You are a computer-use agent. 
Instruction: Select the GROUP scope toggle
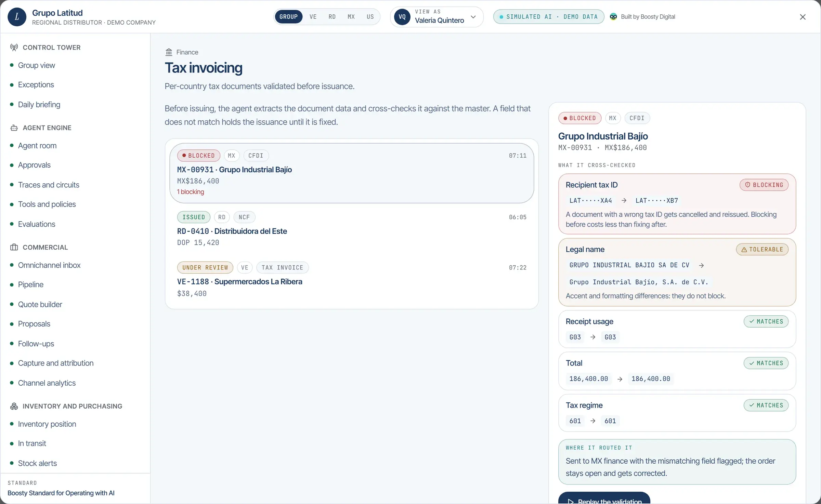point(289,17)
